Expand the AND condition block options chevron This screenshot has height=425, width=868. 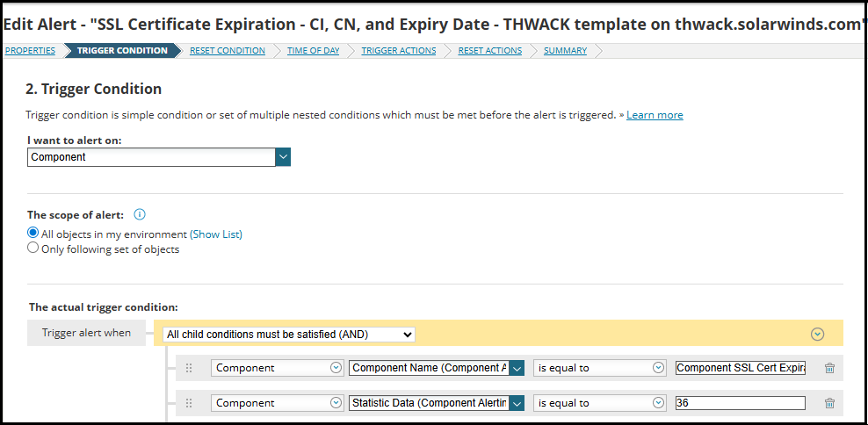tap(818, 335)
